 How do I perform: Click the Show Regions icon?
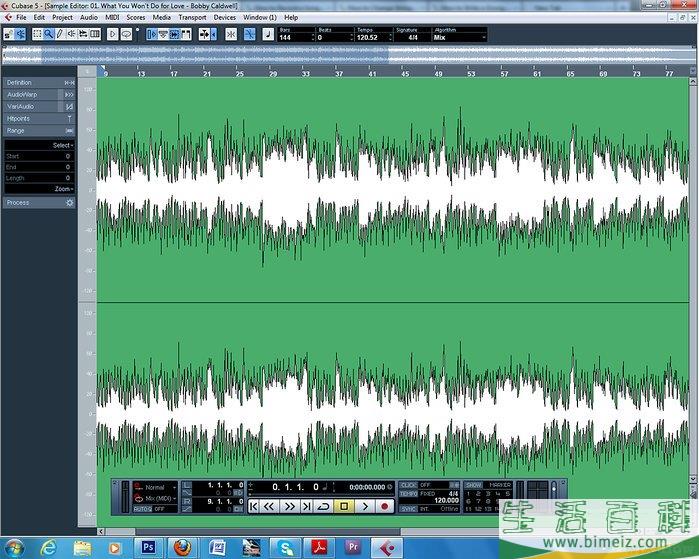click(x=186, y=34)
